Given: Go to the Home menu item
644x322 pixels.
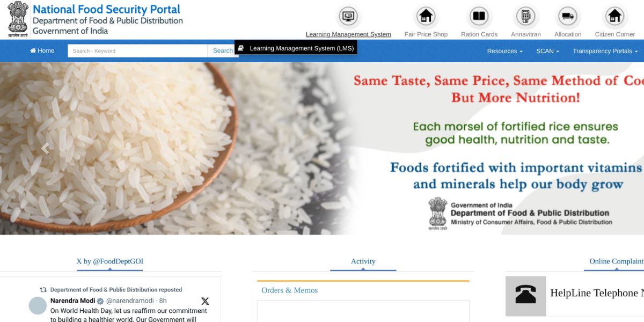Looking at the screenshot, I should coord(42,51).
